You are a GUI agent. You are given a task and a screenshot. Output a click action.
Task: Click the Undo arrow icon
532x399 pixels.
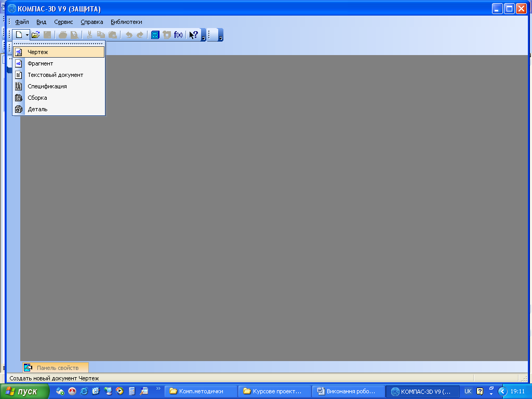(129, 35)
